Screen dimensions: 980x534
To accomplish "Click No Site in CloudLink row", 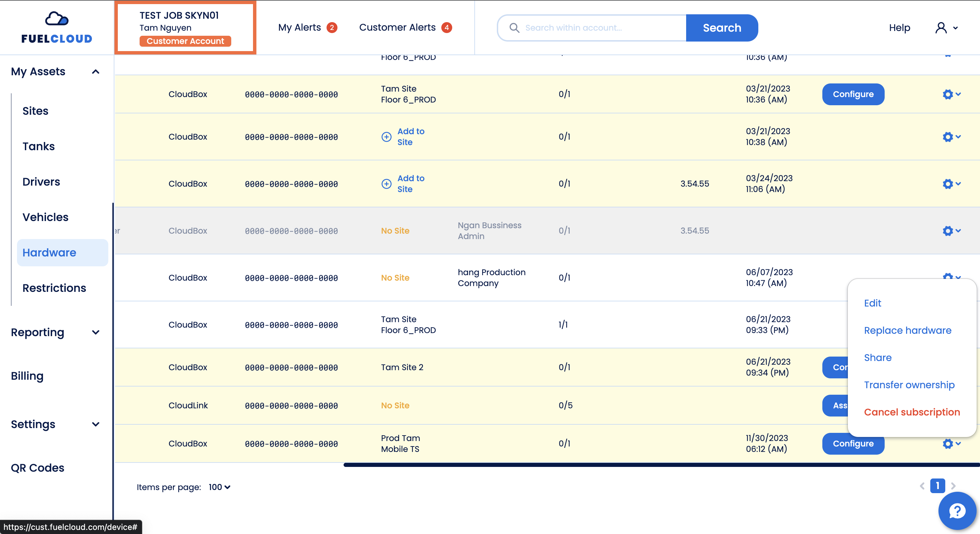I will (395, 405).
